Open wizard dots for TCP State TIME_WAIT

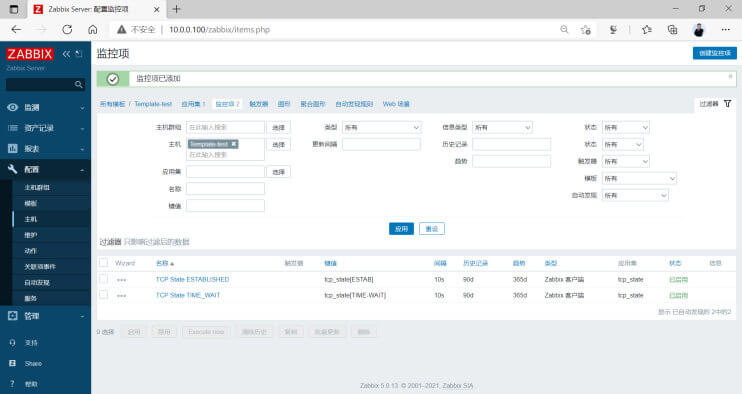122,296
